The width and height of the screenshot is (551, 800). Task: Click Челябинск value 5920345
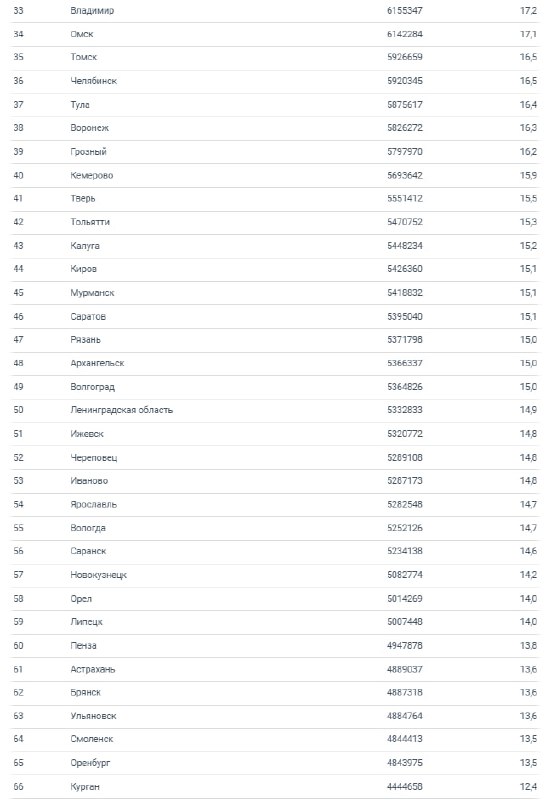tap(405, 81)
